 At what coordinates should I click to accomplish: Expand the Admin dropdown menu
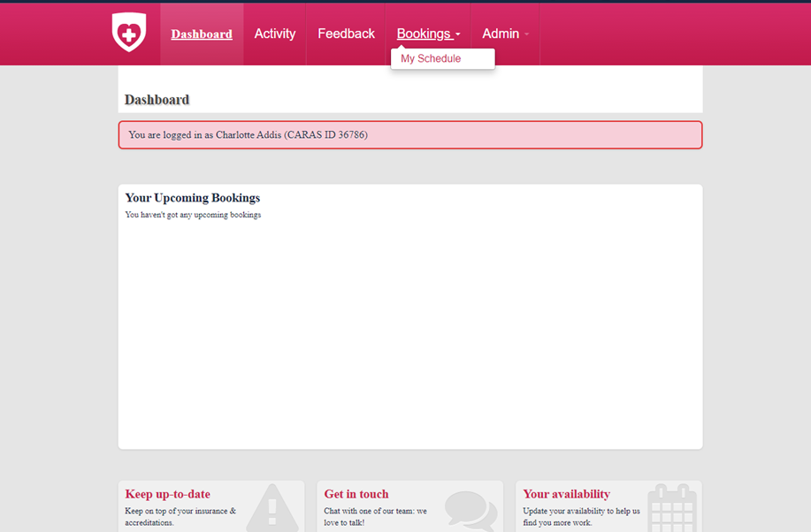pyautogui.click(x=505, y=34)
